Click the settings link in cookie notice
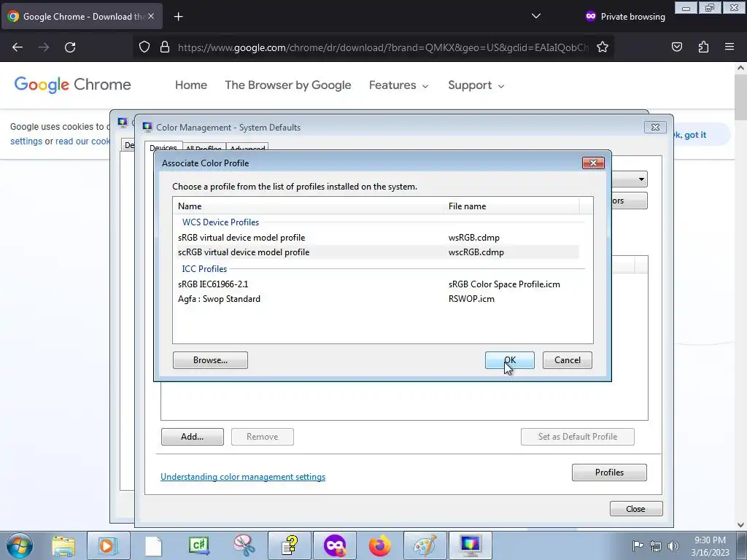 [26, 141]
